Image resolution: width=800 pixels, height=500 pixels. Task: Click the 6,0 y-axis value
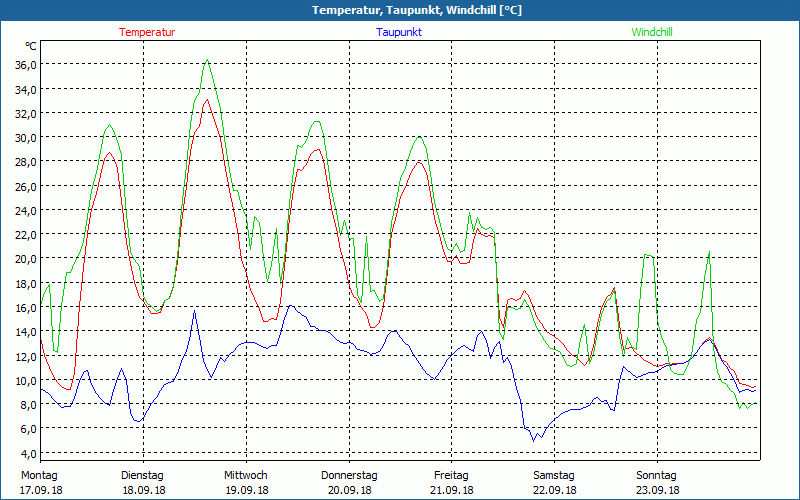pos(29,429)
